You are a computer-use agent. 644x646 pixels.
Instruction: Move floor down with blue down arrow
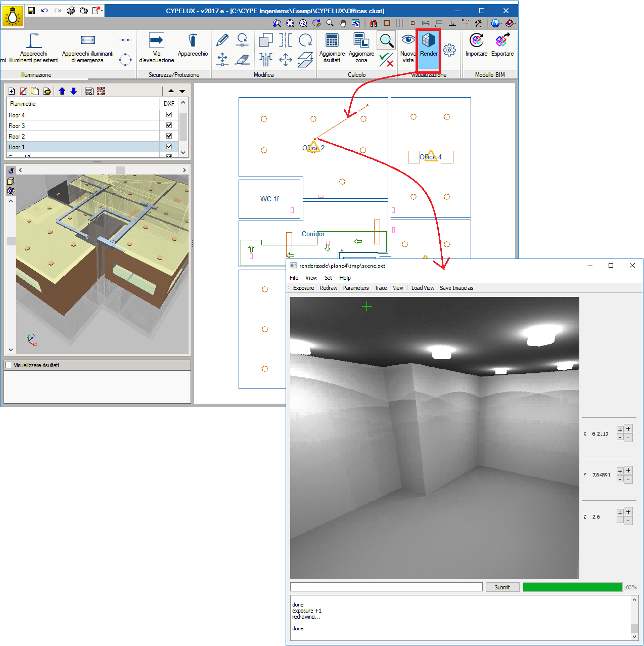pyautogui.click(x=74, y=91)
